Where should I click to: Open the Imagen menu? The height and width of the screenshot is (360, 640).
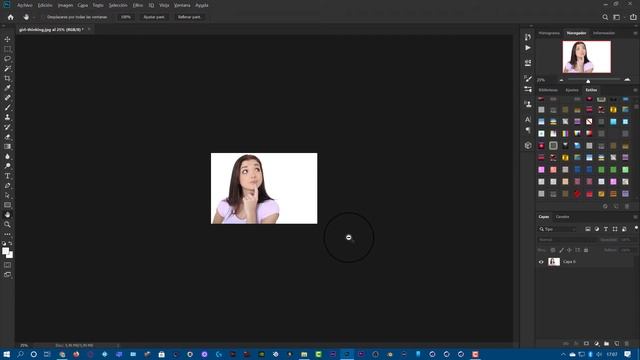pos(65,5)
